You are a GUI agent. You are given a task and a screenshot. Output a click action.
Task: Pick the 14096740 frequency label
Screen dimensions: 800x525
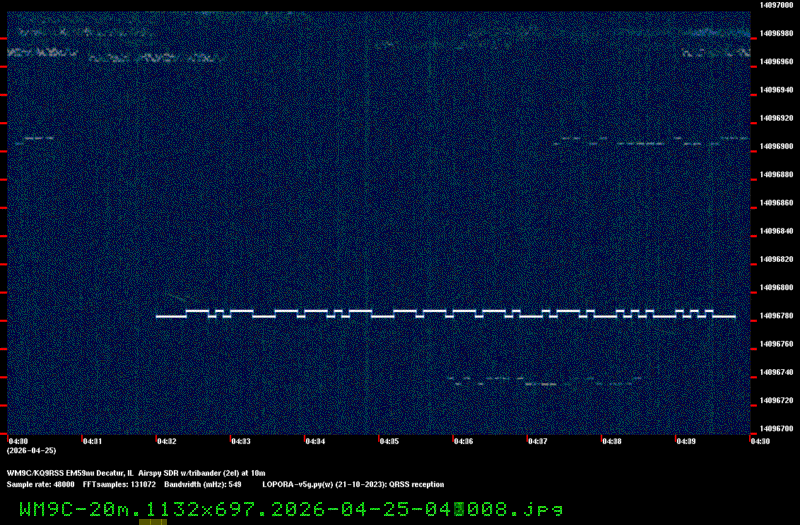(777, 372)
